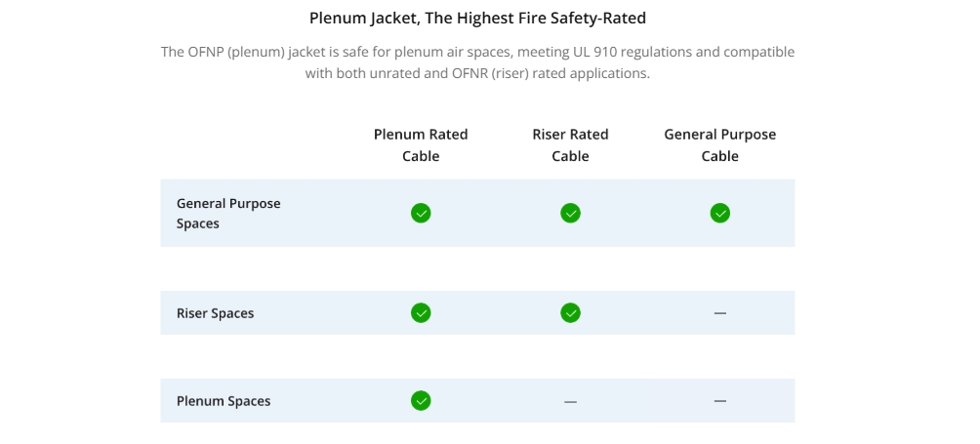
Task: Click the Plenum Rated checkmark for Plenum Spaces
Action: tap(421, 400)
